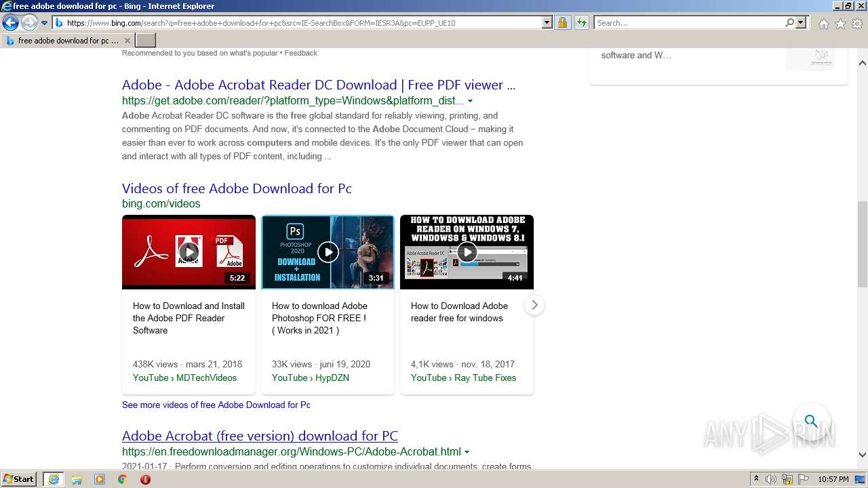Click the floating blue search magnifier button
Image resolution: width=868 pixels, height=488 pixels.
[x=811, y=422]
